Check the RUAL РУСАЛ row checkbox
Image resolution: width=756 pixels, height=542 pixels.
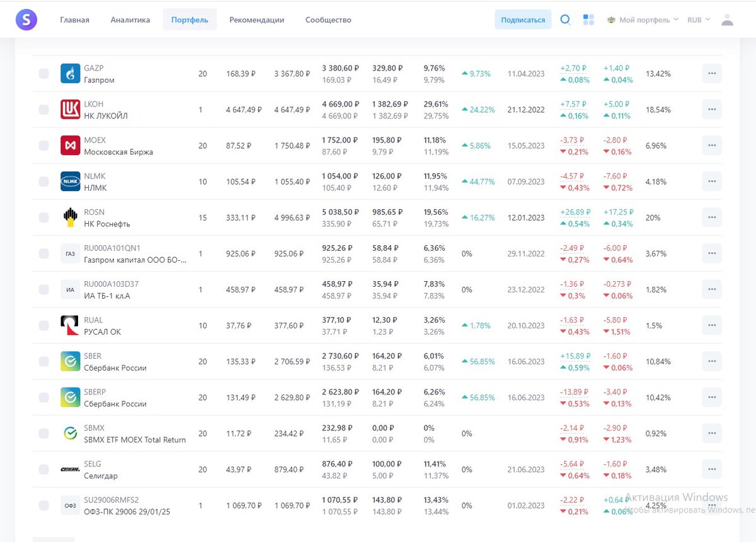pos(43,325)
